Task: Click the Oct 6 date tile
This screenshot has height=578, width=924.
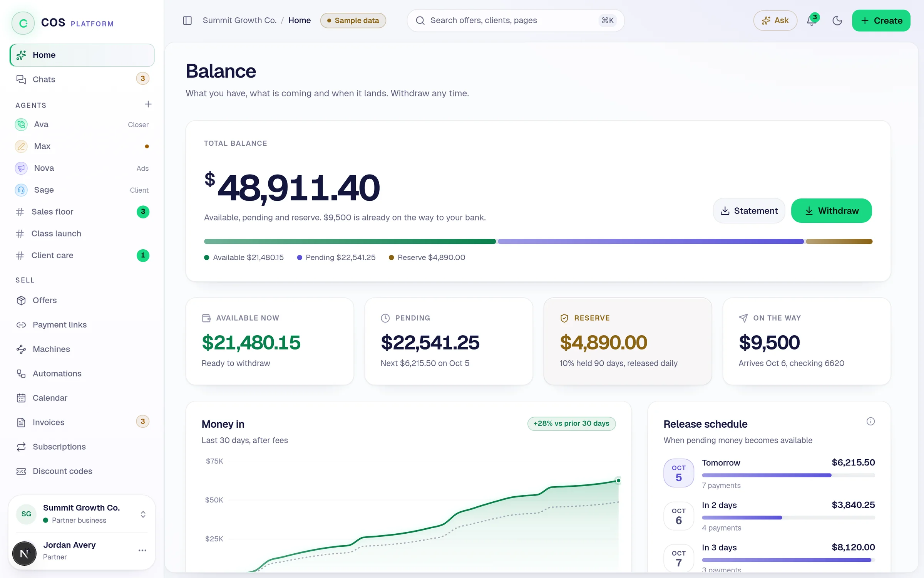Action: click(678, 516)
